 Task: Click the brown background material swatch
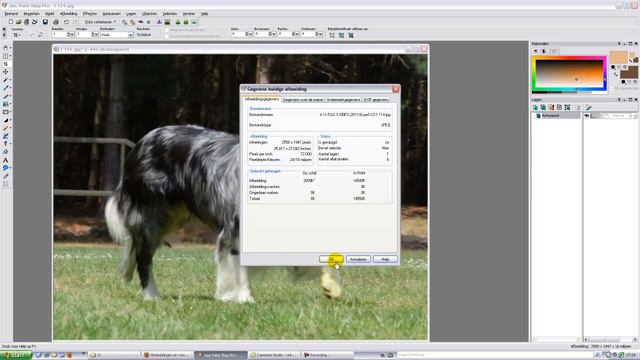pyautogui.click(x=629, y=72)
